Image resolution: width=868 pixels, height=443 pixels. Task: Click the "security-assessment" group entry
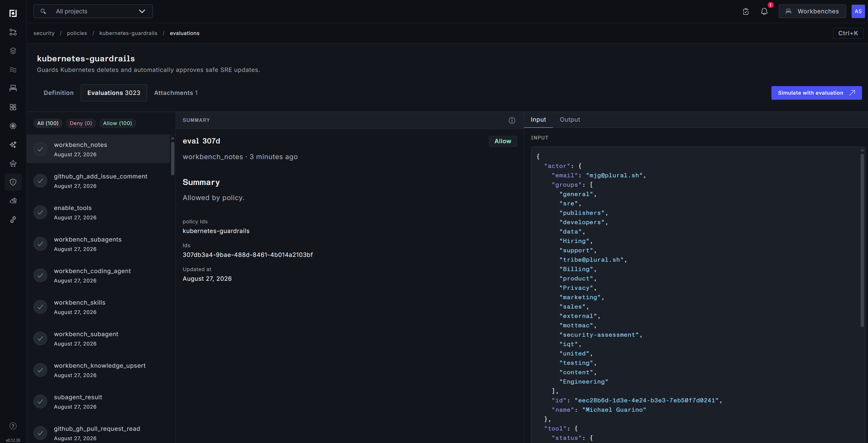599,335
